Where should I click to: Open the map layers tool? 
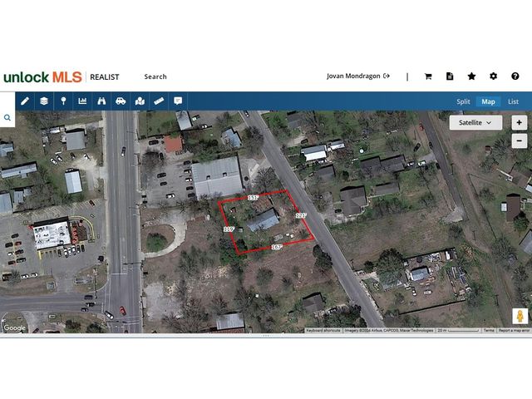[44, 101]
